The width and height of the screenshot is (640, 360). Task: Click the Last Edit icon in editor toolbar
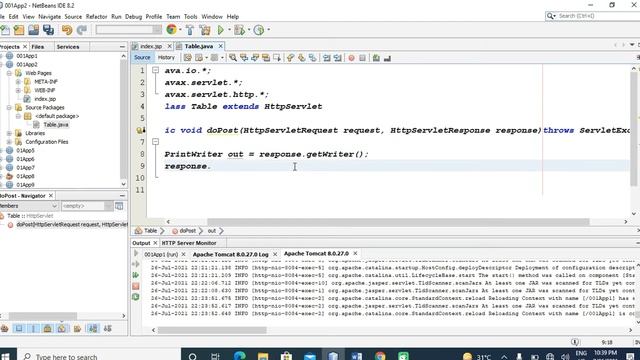point(187,58)
